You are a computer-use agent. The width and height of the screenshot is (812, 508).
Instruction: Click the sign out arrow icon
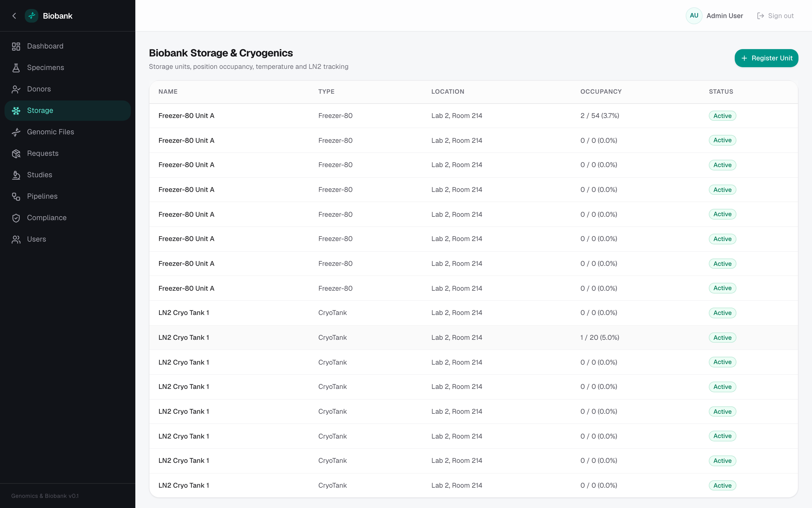[x=760, y=16]
